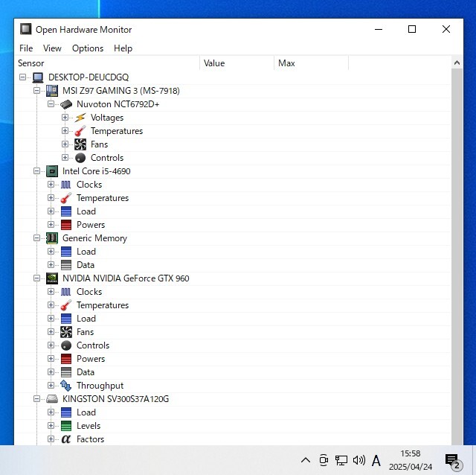This screenshot has width=476, height=475.
Task: Click the arrows Throughput icon
Action: [66, 386]
